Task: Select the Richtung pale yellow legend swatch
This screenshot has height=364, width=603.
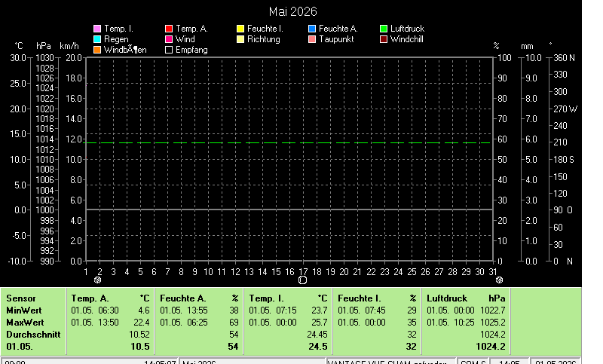Action: click(x=240, y=39)
